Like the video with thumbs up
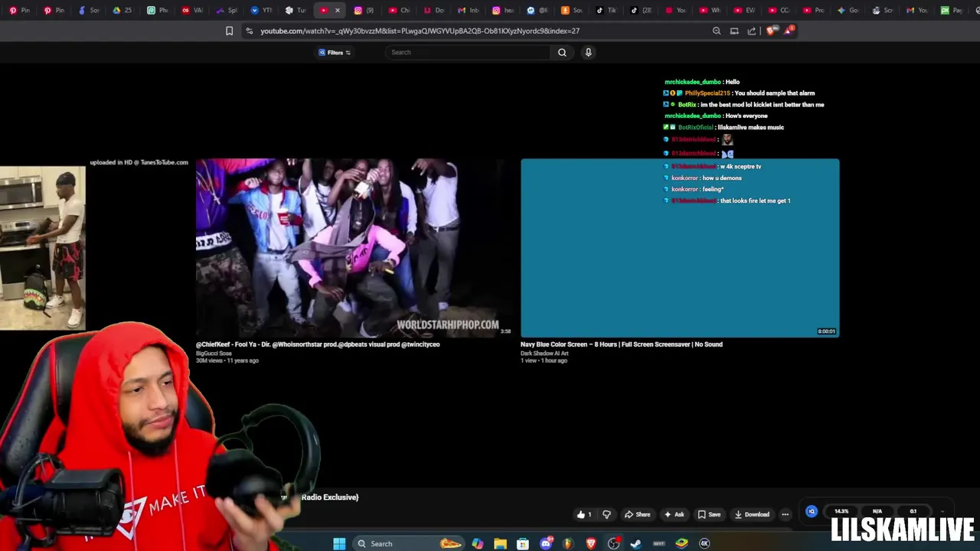The image size is (980, 551). 584,514
